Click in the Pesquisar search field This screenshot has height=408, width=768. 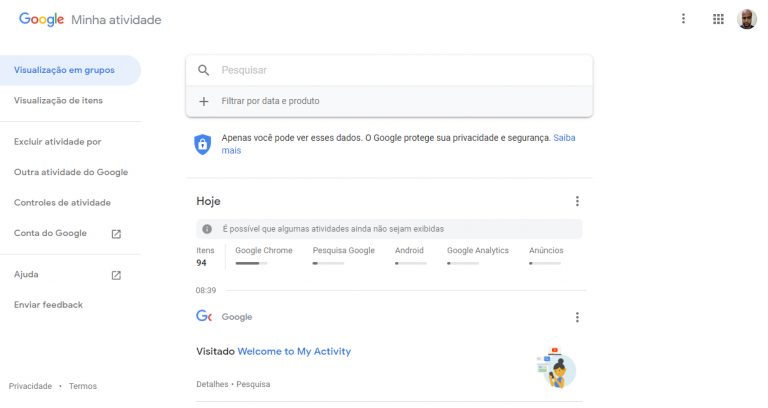point(400,71)
